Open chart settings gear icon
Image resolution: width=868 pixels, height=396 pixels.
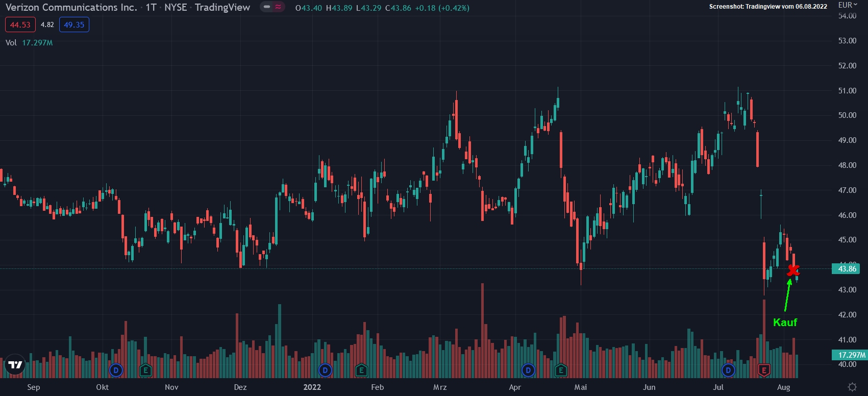coord(852,387)
